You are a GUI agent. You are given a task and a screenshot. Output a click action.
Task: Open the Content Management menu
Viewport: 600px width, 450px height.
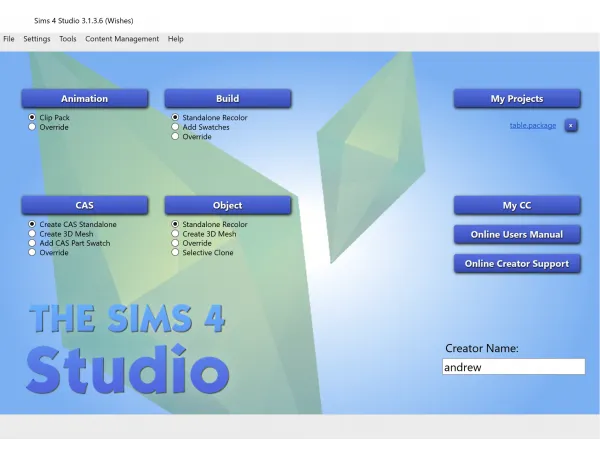pos(122,39)
